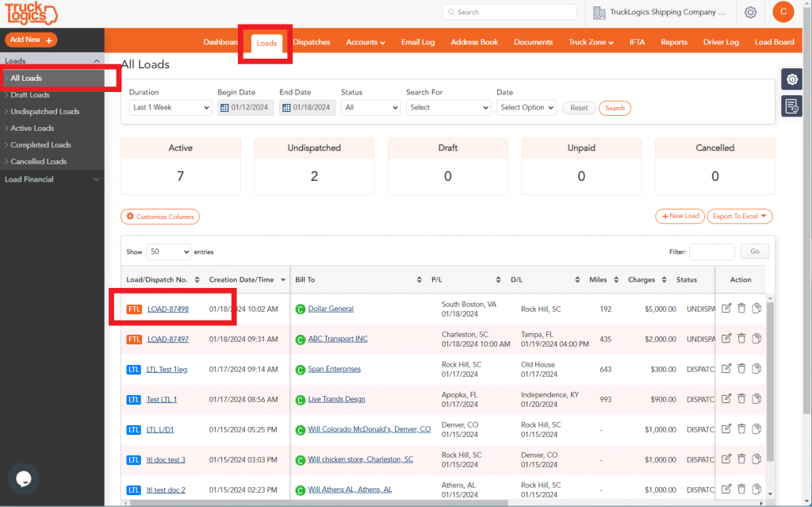Screen dimensions: 812x507
Task: Expand the Load Financial sidebar section
Action: [52, 179]
